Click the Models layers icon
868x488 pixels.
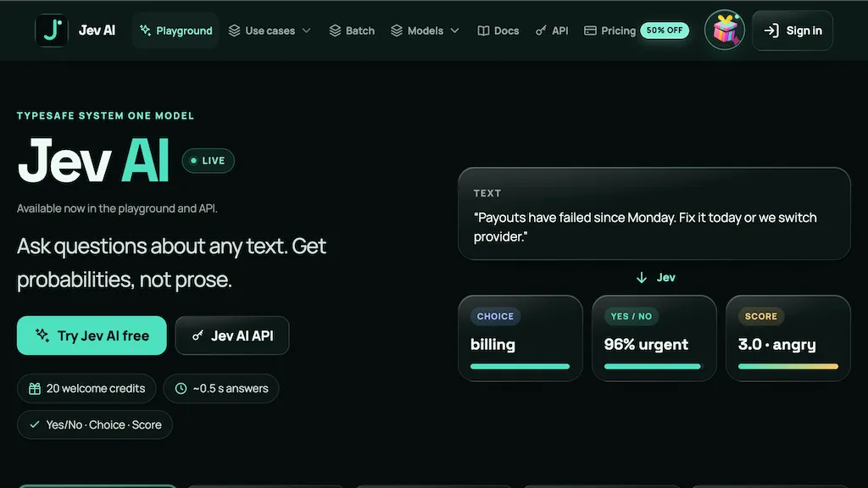click(397, 30)
